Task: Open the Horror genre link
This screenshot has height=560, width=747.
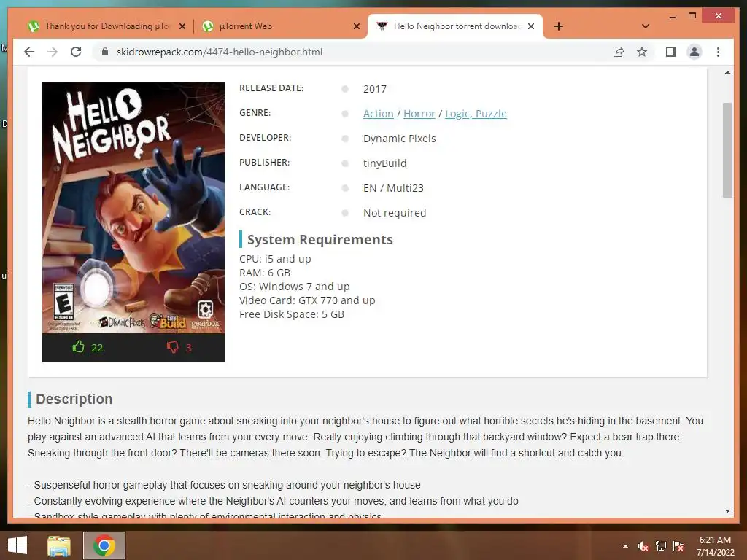Action: 419,114
